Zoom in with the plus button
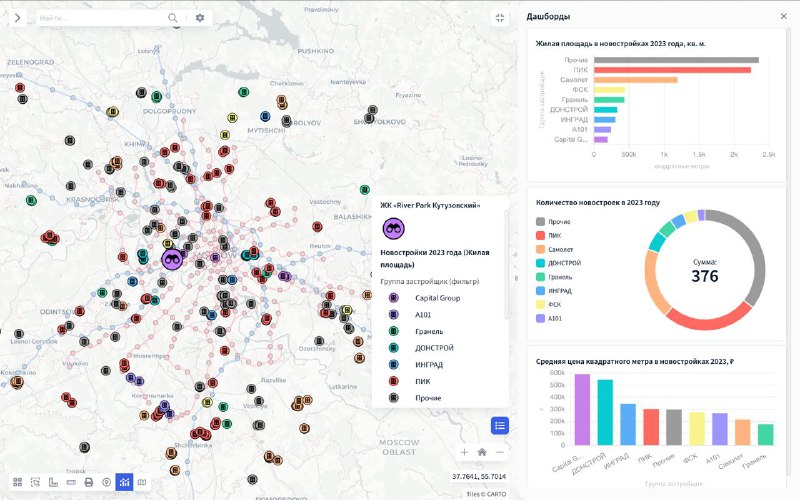800x500 pixels. tap(464, 452)
